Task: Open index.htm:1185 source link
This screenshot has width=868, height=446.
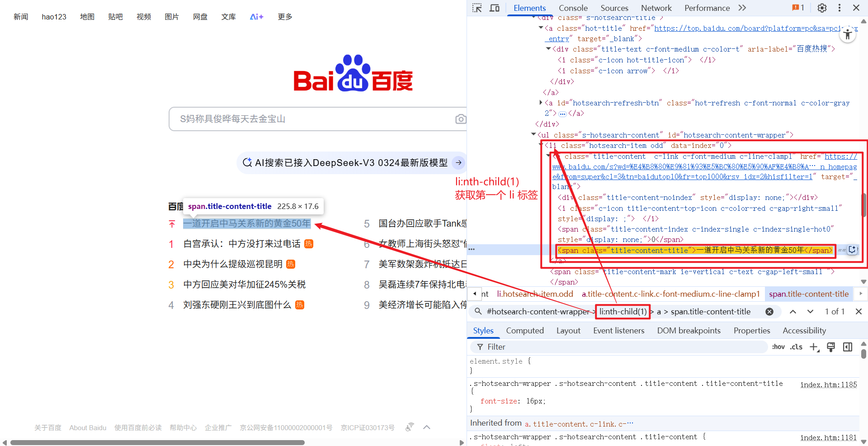Action: tap(828, 384)
